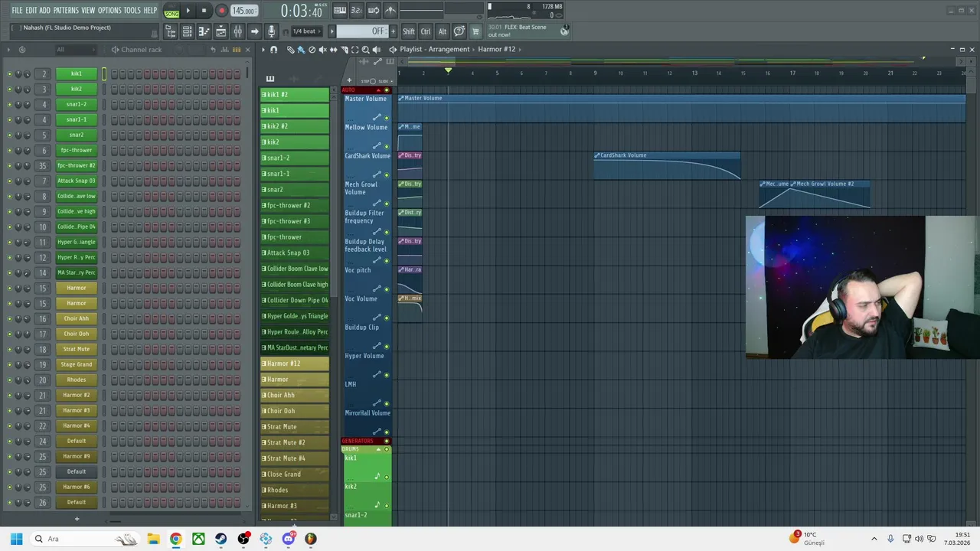Open the FILE menu
980x551 pixels.
pos(17,11)
